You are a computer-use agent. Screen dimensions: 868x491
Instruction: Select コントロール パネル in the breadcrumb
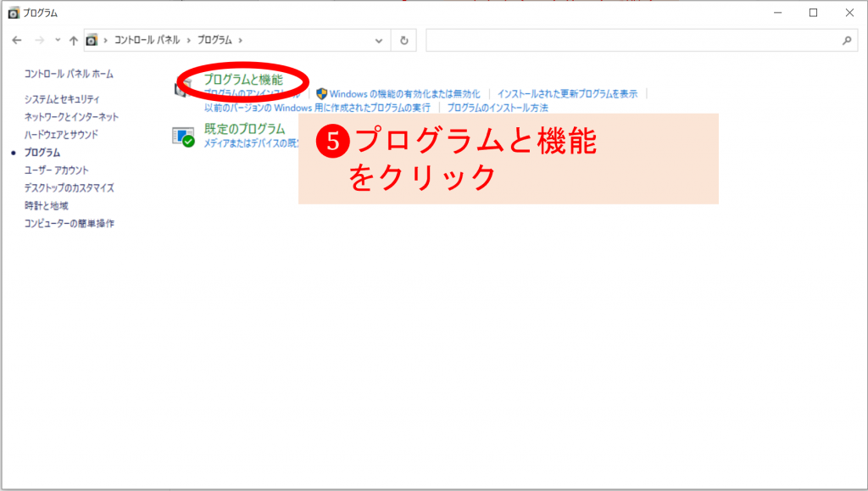(x=147, y=40)
